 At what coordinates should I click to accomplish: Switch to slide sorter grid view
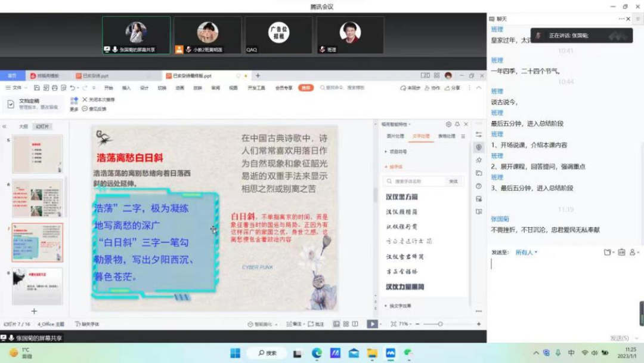345,324
